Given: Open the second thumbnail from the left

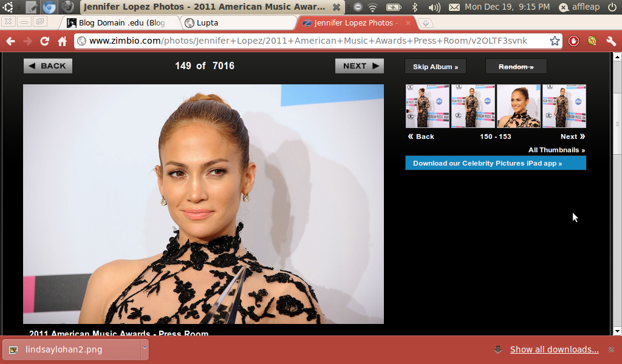Looking at the screenshot, I should click(x=473, y=106).
